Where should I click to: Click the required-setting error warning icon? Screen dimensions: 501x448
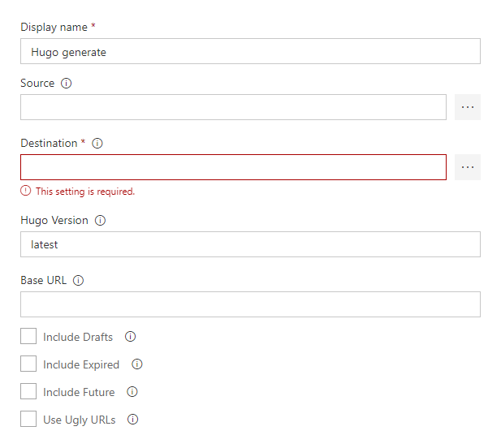click(x=25, y=191)
